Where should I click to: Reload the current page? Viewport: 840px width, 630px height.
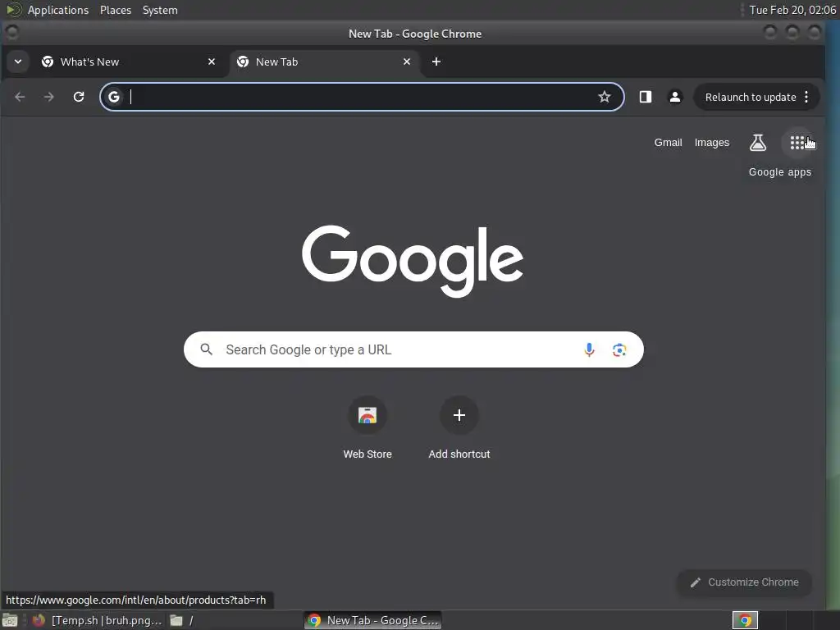pyautogui.click(x=79, y=97)
